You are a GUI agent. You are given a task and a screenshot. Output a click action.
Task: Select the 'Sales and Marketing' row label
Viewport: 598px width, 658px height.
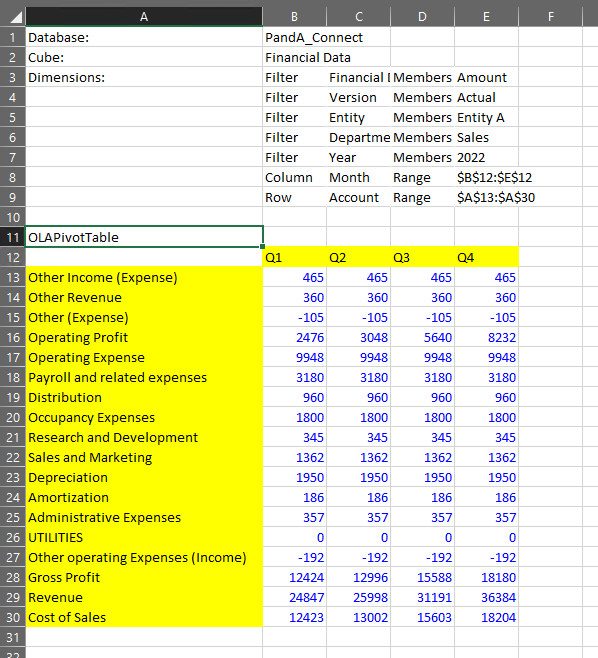click(144, 457)
